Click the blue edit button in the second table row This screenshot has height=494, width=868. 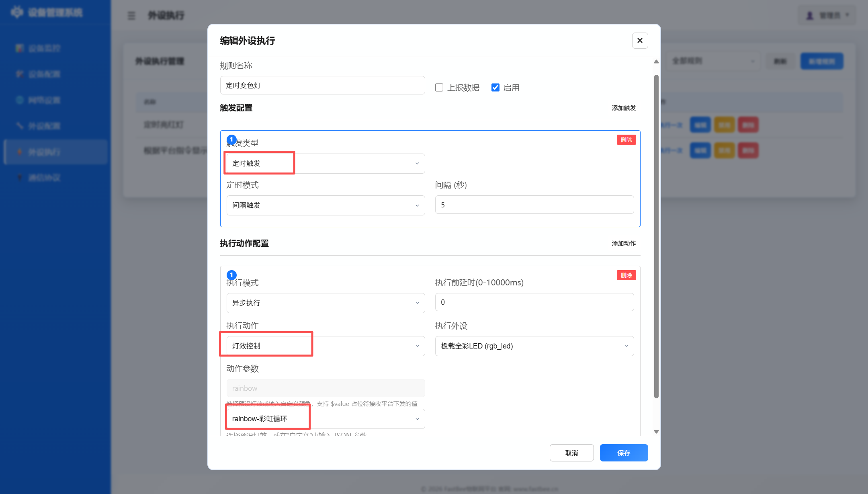pos(700,151)
